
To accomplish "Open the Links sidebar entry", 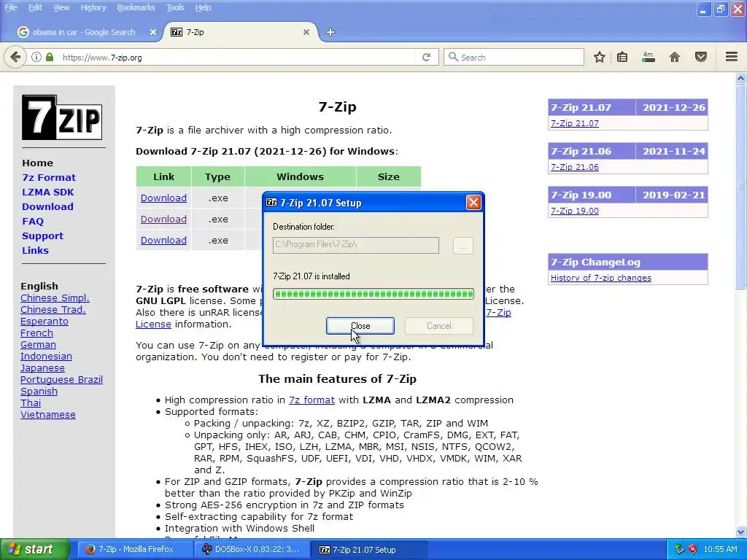I will (x=35, y=250).
